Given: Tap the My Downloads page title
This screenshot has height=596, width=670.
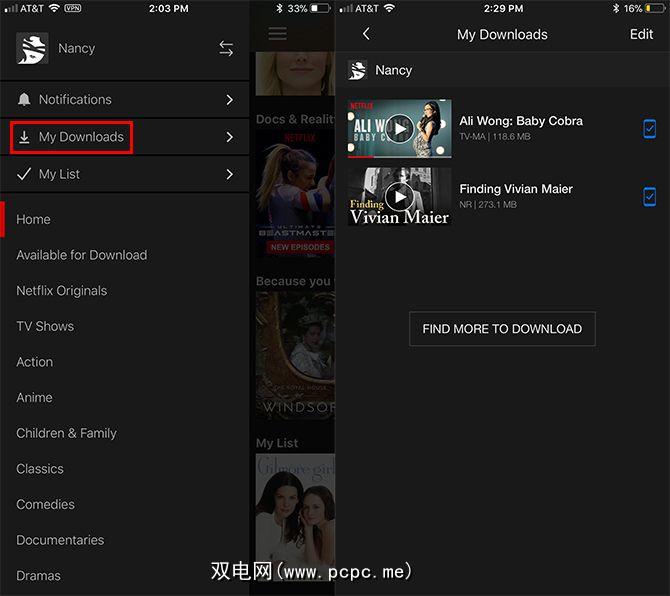Looking at the screenshot, I should tap(502, 34).
